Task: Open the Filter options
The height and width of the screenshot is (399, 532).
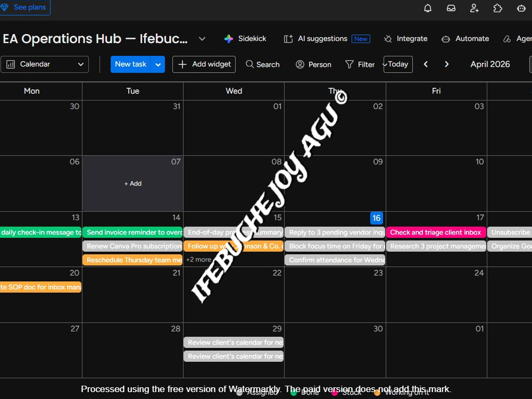Action: (x=360, y=64)
